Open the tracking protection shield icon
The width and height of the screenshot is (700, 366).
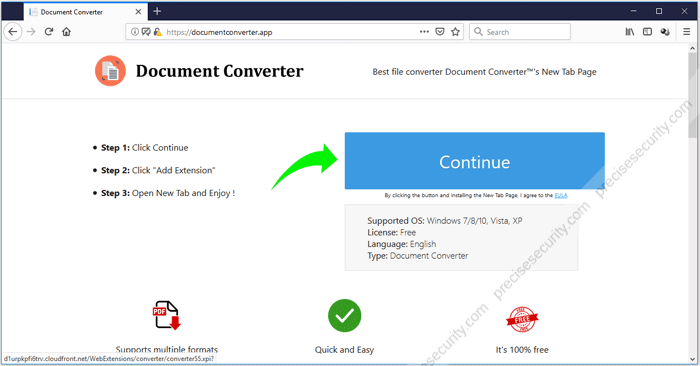click(146, 32)
